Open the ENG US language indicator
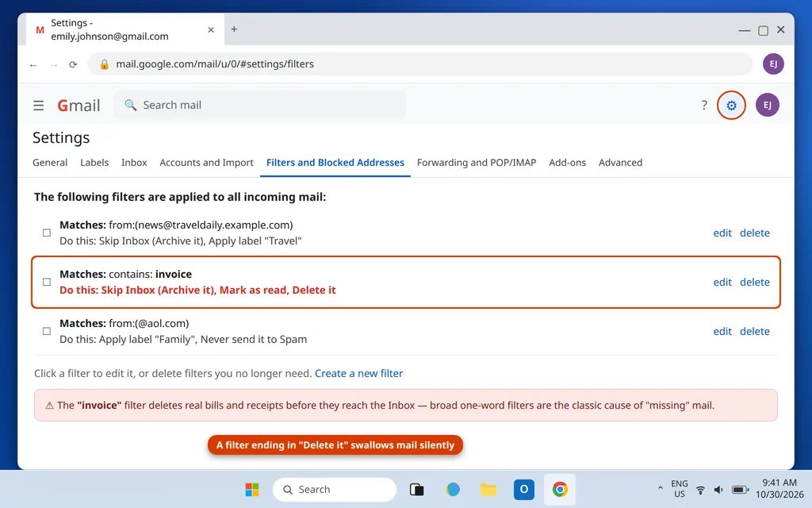Image resolution: width=812 pixels, height=508 pixels. click(679, 489)
